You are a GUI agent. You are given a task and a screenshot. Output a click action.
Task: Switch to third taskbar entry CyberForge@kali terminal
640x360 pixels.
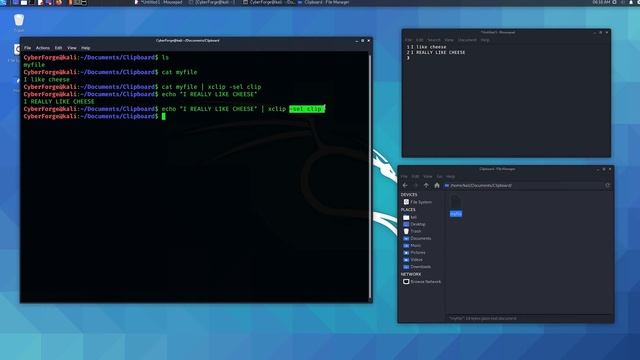coord(269,2)
